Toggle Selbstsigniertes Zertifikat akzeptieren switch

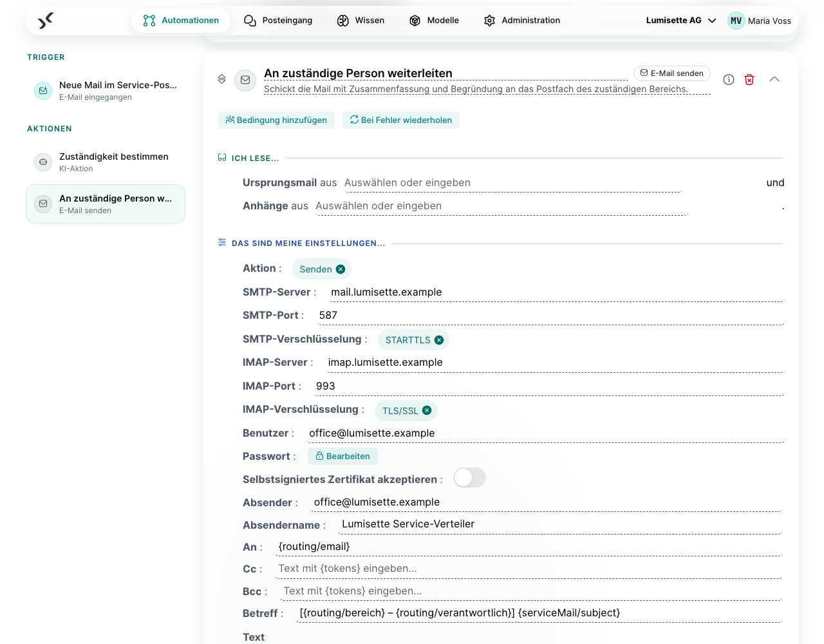(469, 478)
